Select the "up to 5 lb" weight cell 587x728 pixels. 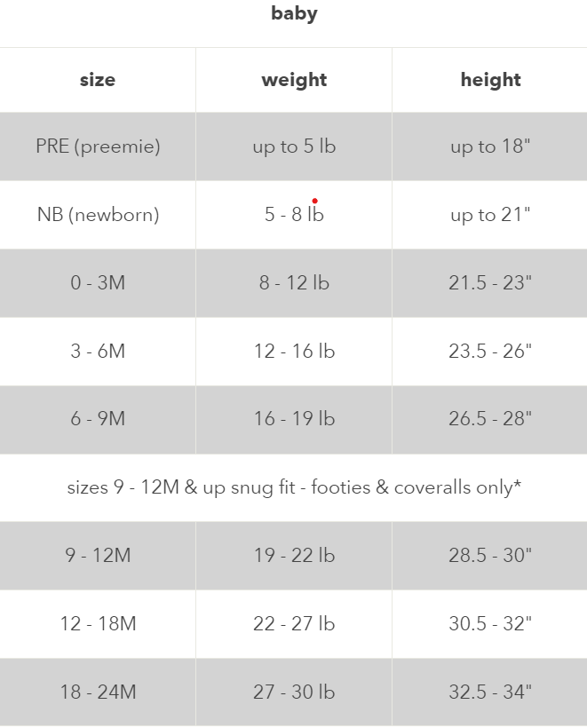pos(294,146)
